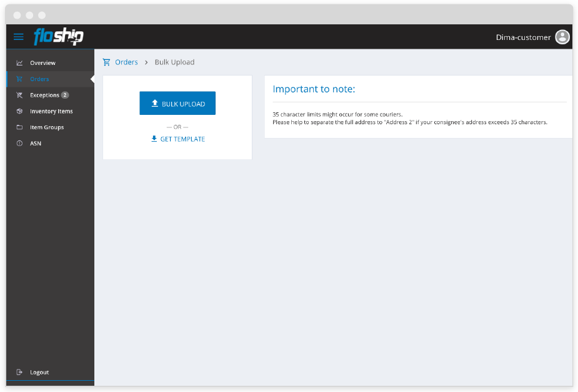578x392 pixels.
Task: Download via the GET TEMPLATE link
Action: pos(177,139)
